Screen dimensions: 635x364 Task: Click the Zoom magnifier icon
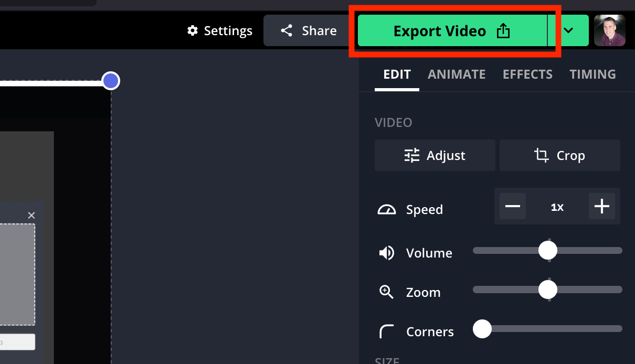[387, 292]
